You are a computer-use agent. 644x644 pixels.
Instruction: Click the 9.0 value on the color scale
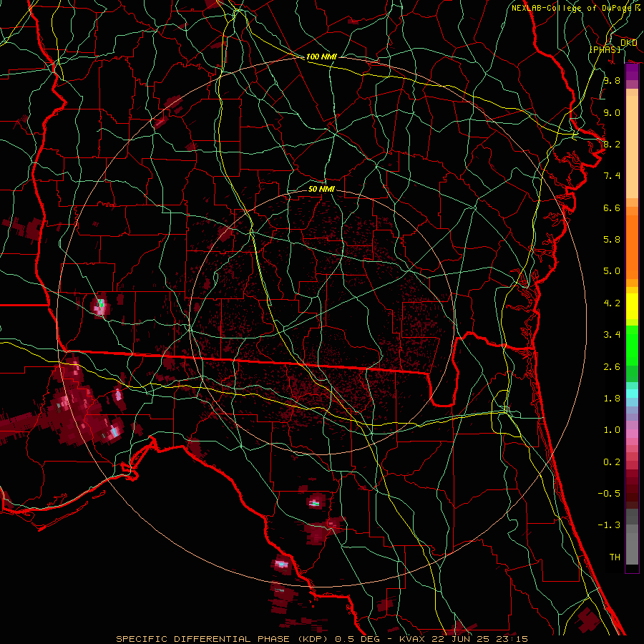pyautogui.click(x=612, y=112)
